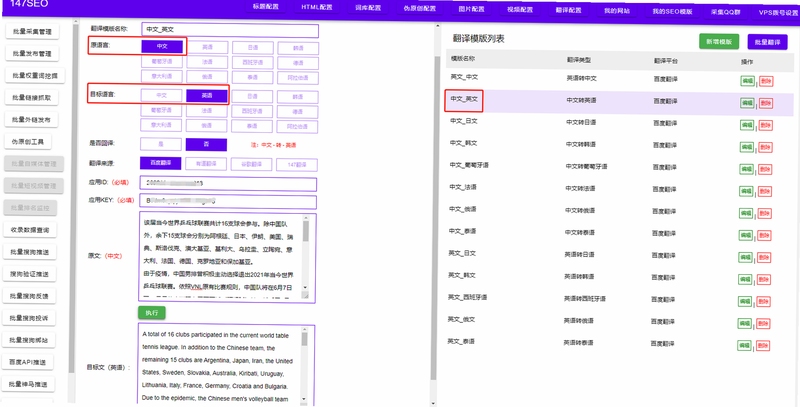The width and height of the screenshot is (800, 407).
Task: Select 中文 as the source language
Action: (x=162, y=46)
